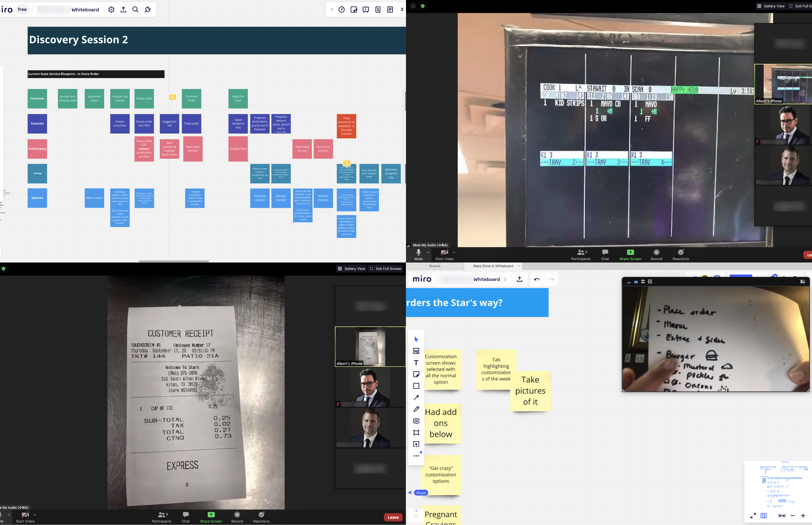812x525 pixels.
Task: Star the Whiteboard as favorite
Action: [505, 279]
